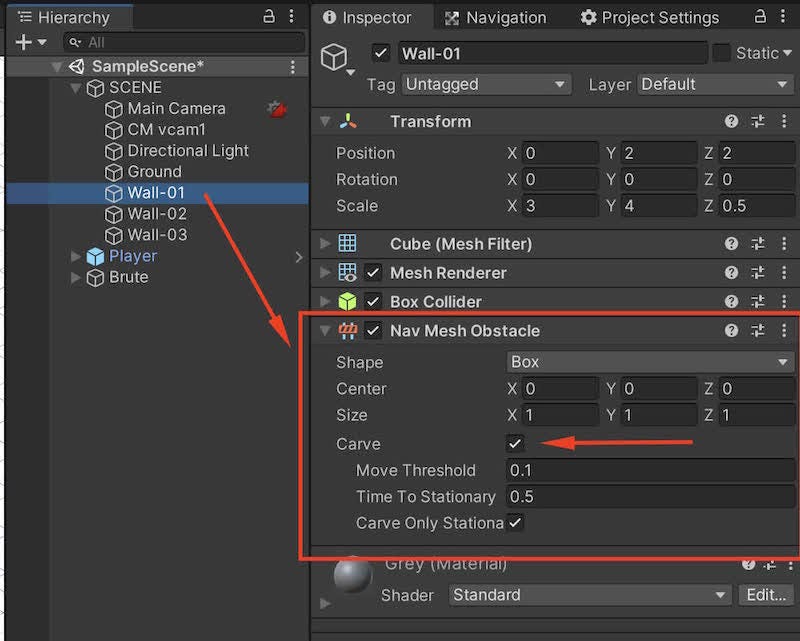This screenshot has height=641, width=800.
Task: Click the Nav Mesh Obstacle component icon
Action: 349,330
